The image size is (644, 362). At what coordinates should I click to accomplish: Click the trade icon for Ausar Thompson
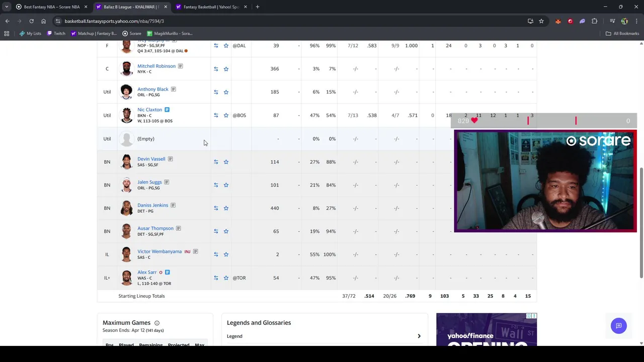click(216, 231)
